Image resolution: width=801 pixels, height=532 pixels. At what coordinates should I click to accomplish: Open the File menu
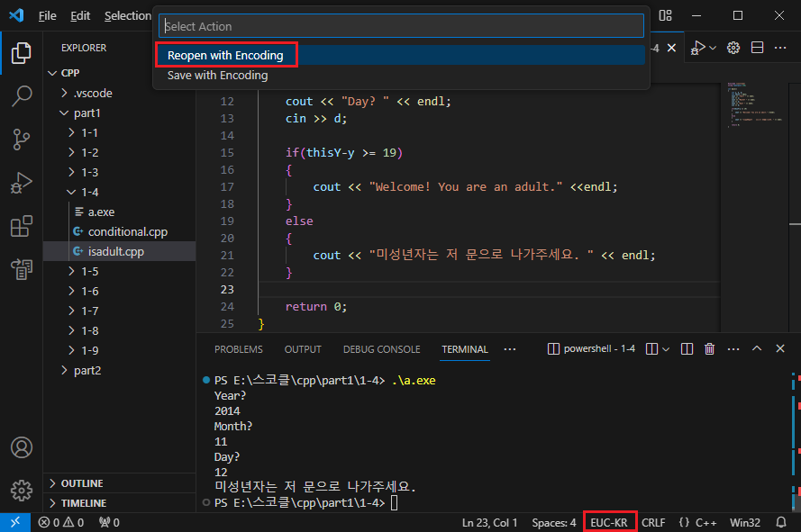pyautogui.click(x=48, y=16)
